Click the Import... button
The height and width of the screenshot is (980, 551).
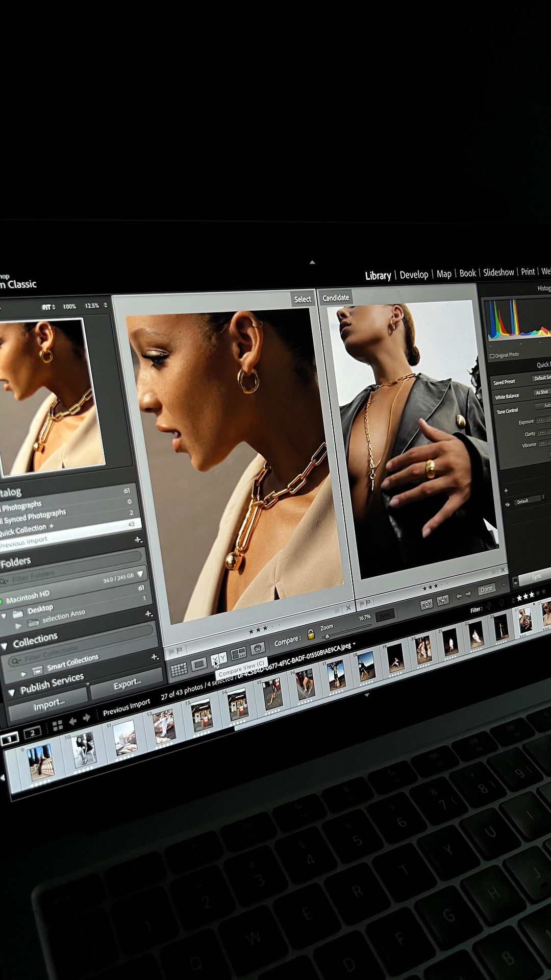[48, 705]
